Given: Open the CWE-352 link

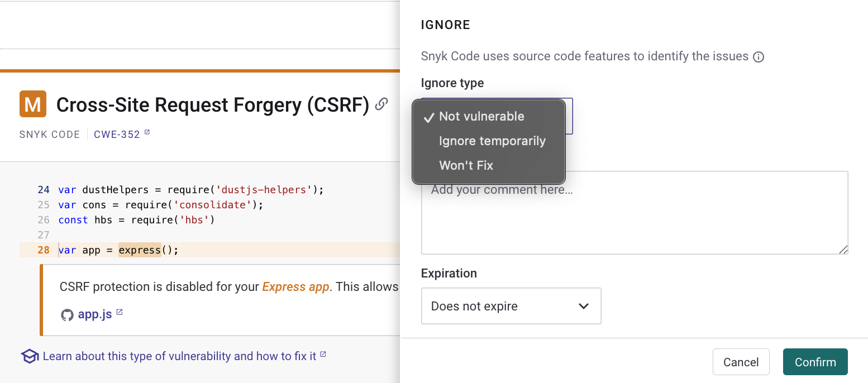Looking at the screenshot, I should pyautogui.click(x=117, y=135).
